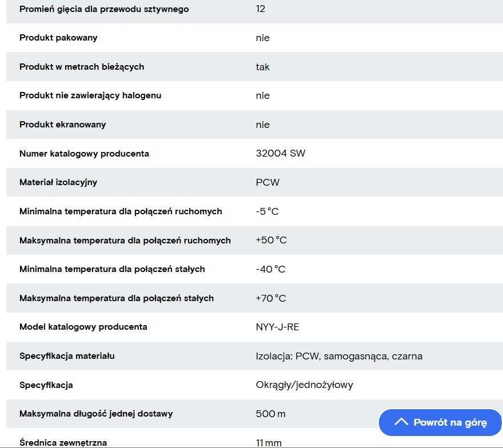Select the -5 °C minimum moving temperature value
Screen dimensions: 503x448
[x=268, y=211]
